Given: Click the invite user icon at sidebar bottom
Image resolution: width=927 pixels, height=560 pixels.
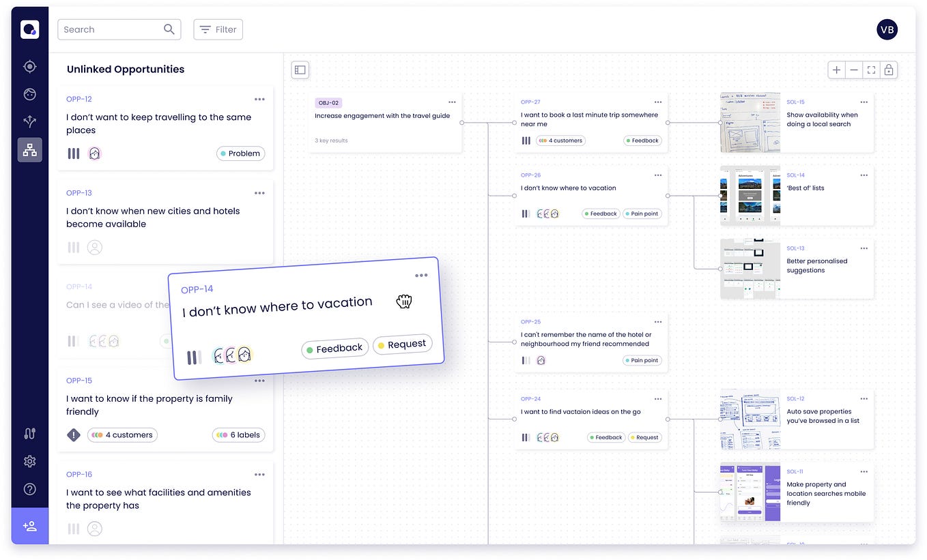Looking at the screenshot, I should (29, 526).
